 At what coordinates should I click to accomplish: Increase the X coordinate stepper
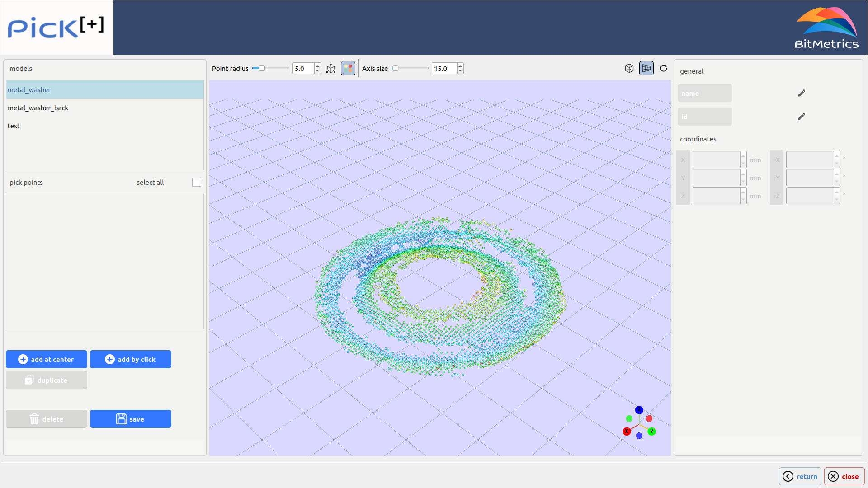click(x=743, y=156)
